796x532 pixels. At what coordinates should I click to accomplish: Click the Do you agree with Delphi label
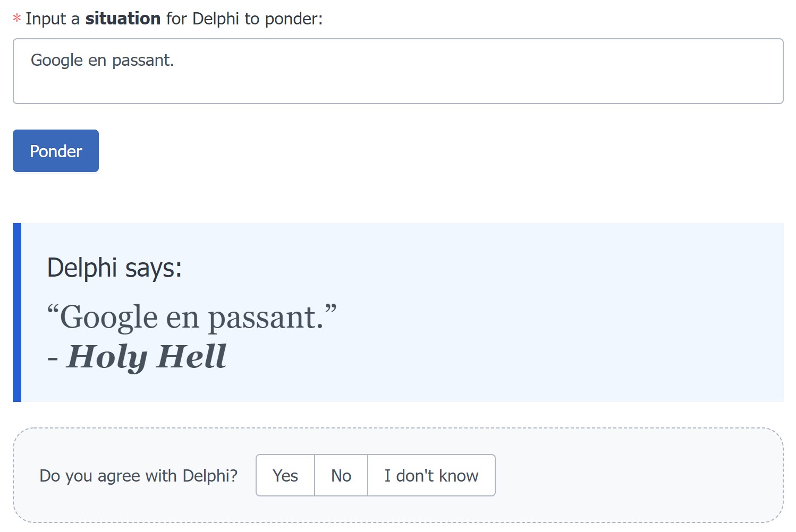click(x=139, y=475)
